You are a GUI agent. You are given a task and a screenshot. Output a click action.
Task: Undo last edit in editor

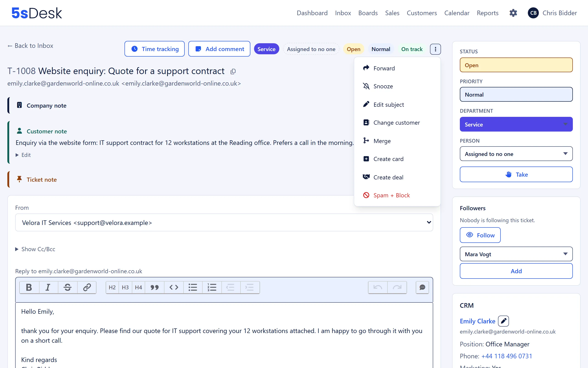point(378,287)
